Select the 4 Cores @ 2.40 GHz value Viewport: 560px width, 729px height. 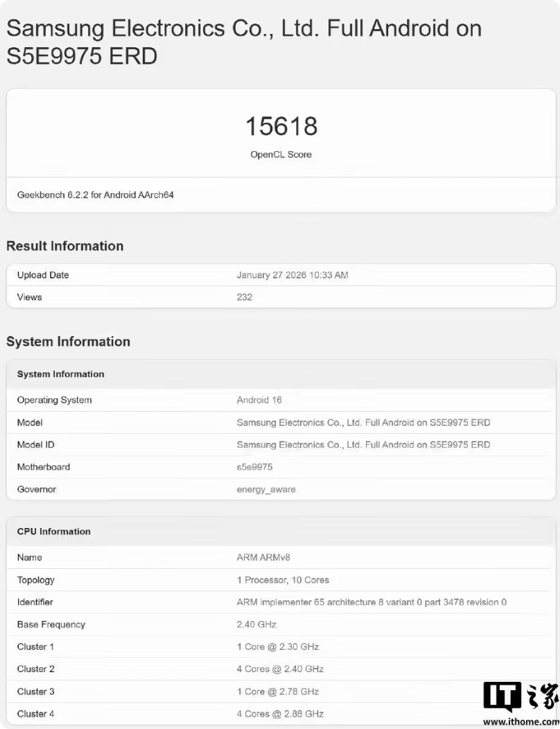pos(280,669)
